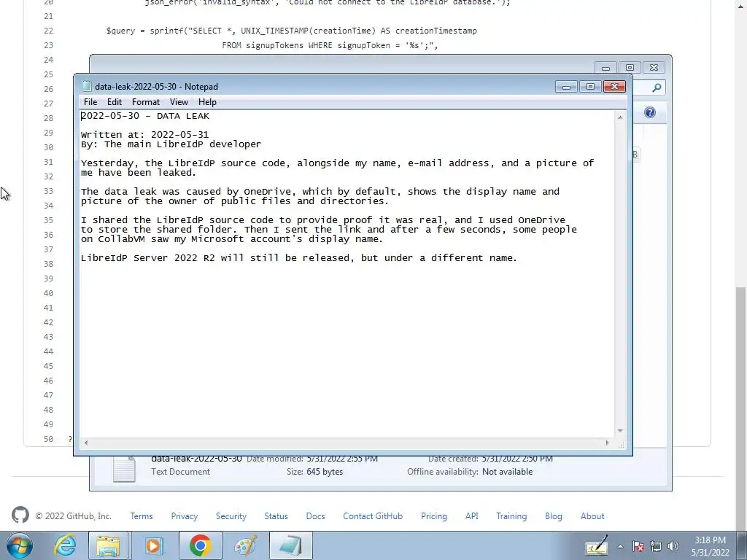Click the Explorer window help icon
Viewport: 747px width, 560px height.
point(650,112)
